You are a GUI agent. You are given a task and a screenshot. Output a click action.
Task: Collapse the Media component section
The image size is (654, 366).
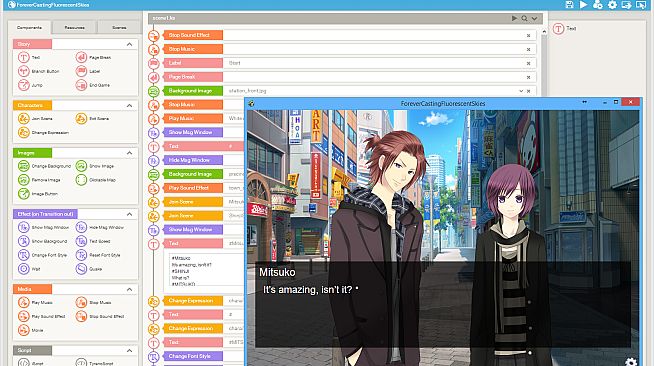(x=129, y=289)
